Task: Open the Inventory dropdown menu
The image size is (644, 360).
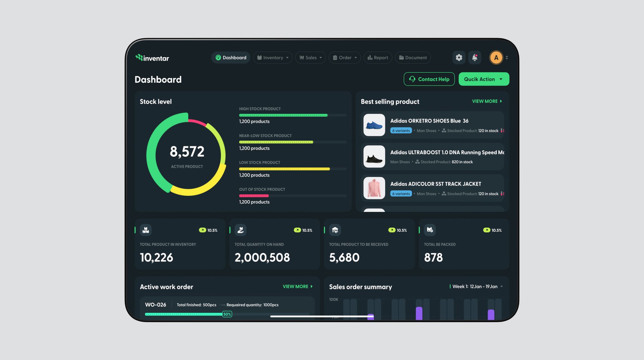Action: click(x=273, y=58)
